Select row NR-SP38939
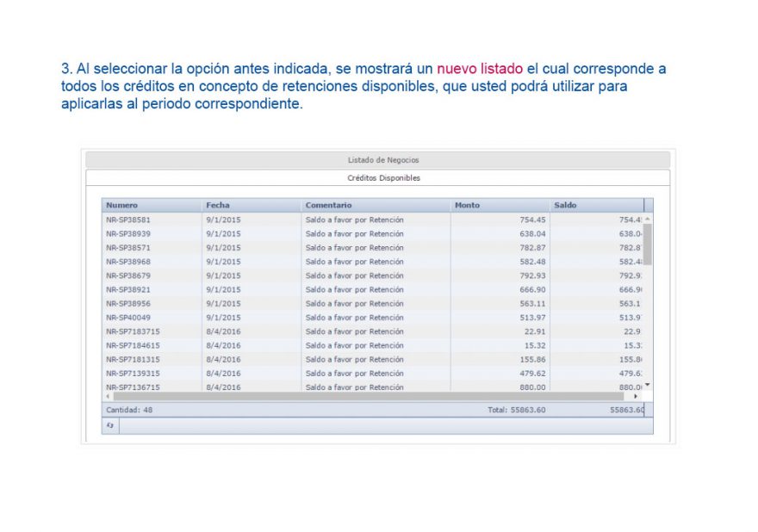The width and height of the screenshot is (758, 532). pyautogui.click(x=373, y=234)
